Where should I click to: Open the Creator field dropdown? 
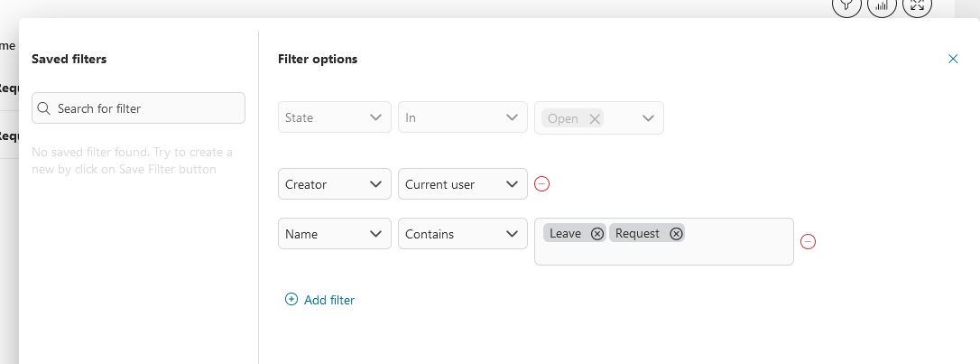click(x=335, y=184)
